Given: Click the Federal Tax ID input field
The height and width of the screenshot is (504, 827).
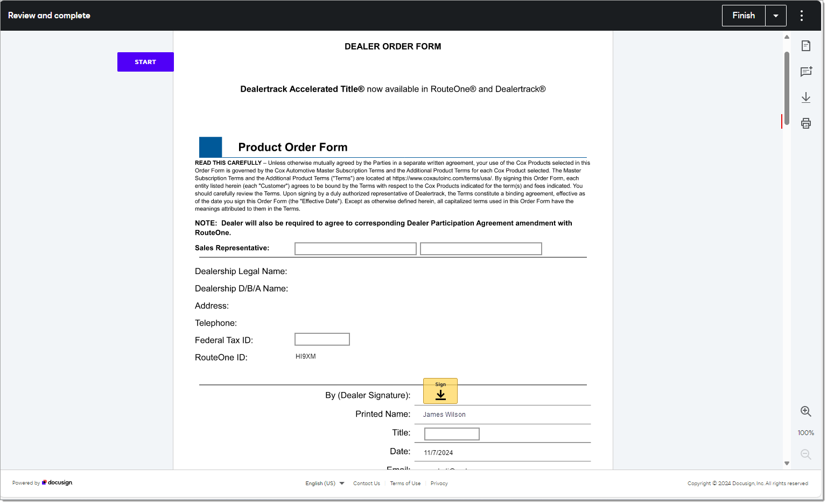Looking at the screenshot, I should click(322, 339).
